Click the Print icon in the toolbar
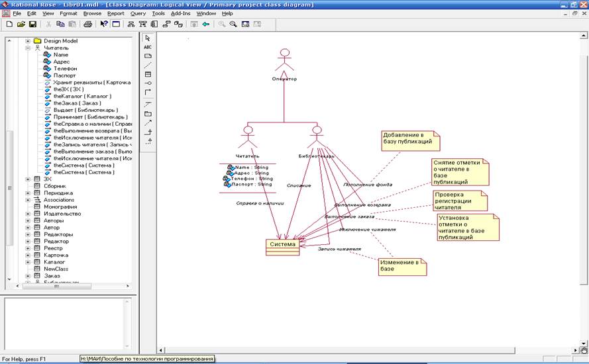589x364 pixels. [87, 24]
